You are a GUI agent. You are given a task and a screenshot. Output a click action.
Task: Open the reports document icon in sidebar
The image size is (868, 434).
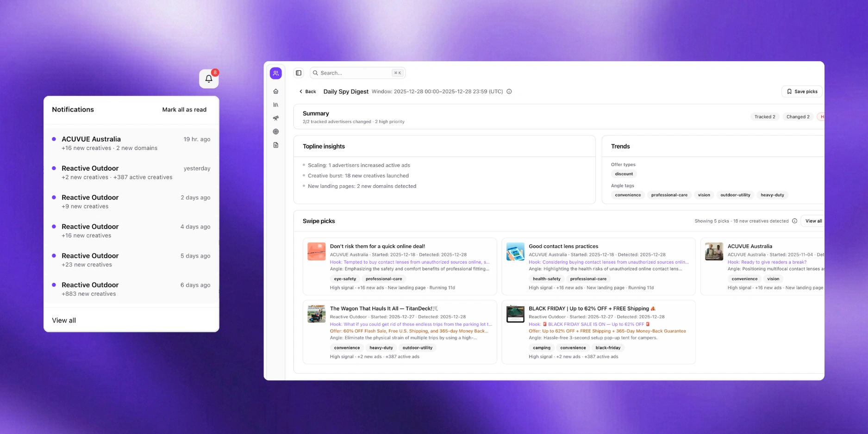coord(276,145)
